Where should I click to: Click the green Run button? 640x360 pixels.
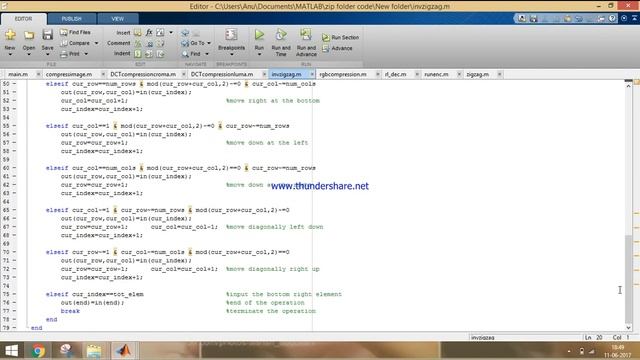259,35
